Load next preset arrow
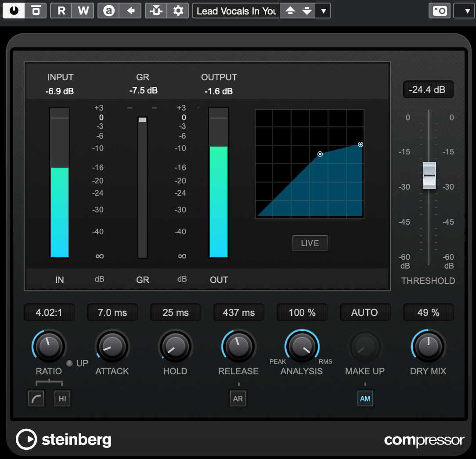The height and width of the screenshot is (459, 476). point(307,11)
